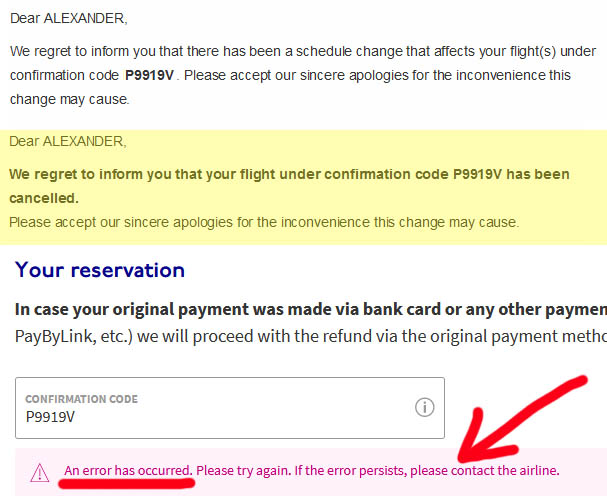The height and width of the screenshot is (496, 607).
Task: Click the 'Your reservation' heading
Action: tap(100, 270)
